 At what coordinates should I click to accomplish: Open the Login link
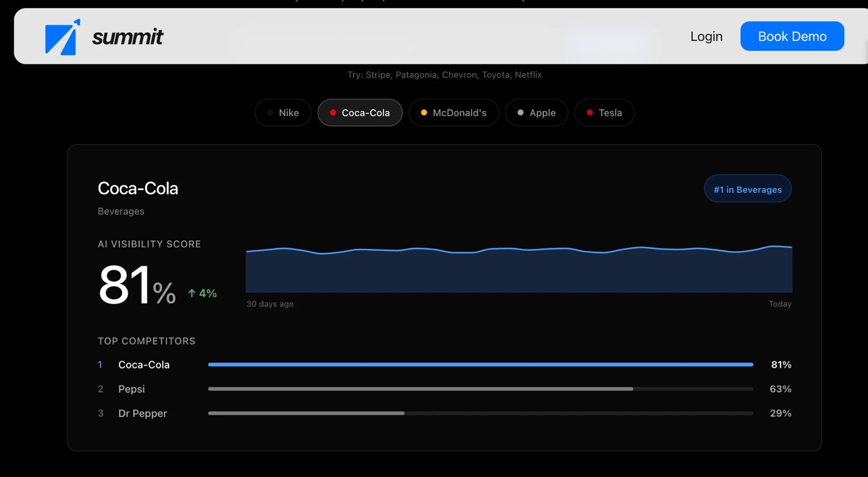pyautogui.click(x=707, y=36)
